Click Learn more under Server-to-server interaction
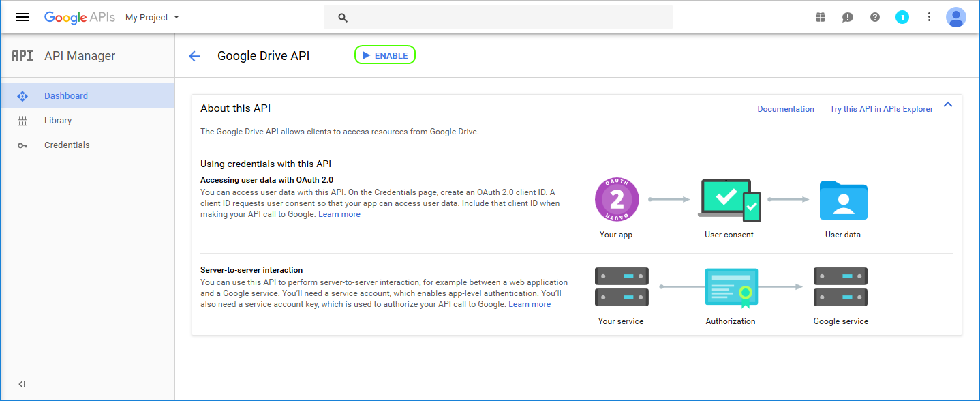Viewport: 980px width, 401px height. click(x=530, y=304)
